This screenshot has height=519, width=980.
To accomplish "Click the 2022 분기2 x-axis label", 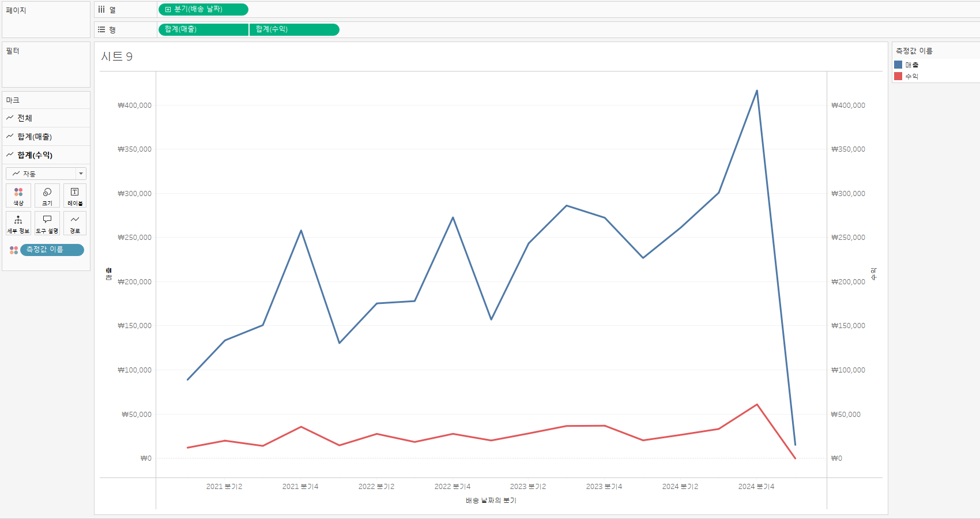I will (x=376, y=487).
